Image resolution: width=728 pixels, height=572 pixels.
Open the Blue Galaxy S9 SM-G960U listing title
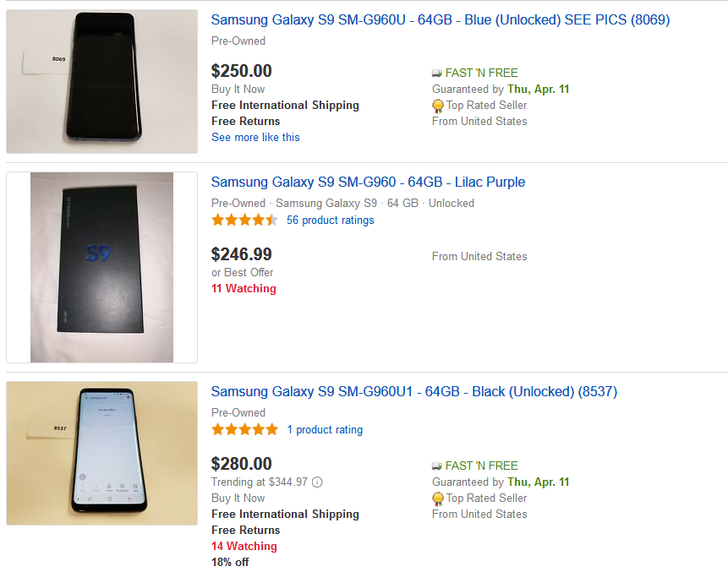pyautogui.click(x=440, y=19)
